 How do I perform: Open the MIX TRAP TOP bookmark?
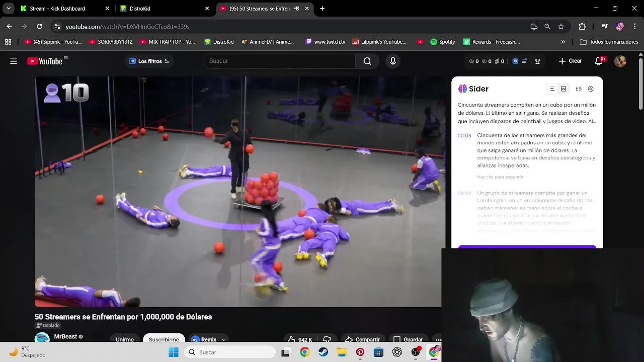[x=167, y=42]
